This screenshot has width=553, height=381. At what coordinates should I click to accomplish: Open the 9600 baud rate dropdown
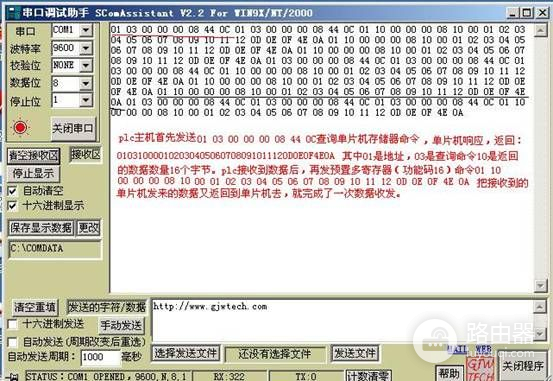click(x=86, y=48)
